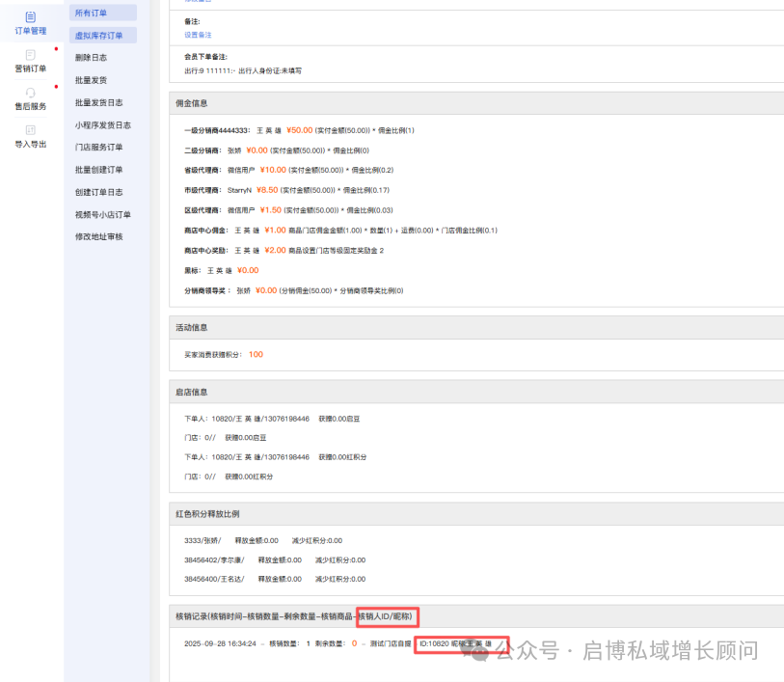
Task: Select 所有订单 menu item
Action: [92, 13]
